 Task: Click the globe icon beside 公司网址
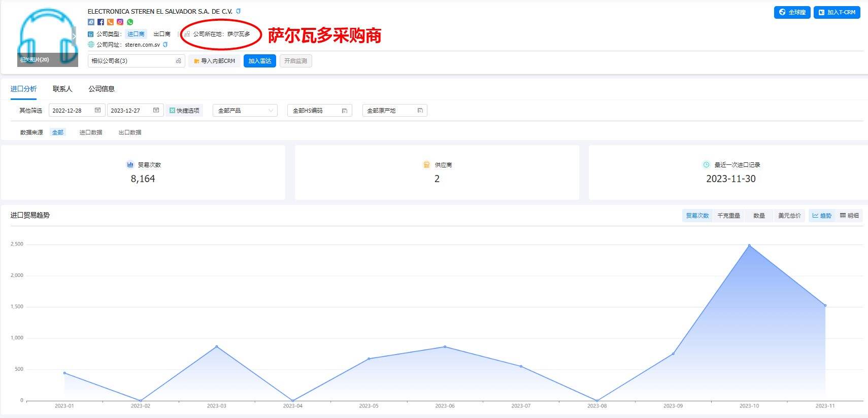point(91,45)
